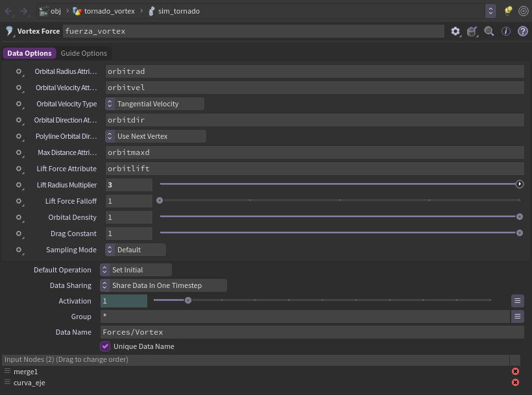Toggle operation circle for Orbital Velocity Type

click(x=19, y=104)
